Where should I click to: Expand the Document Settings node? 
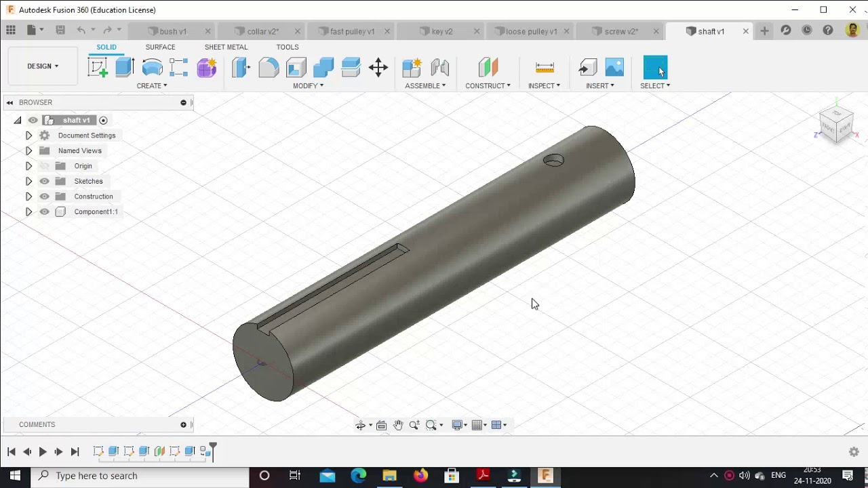[28, 136]
